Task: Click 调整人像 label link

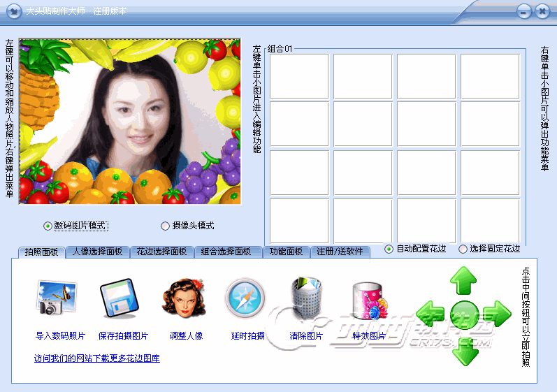Action: click(x=186, y=336)
